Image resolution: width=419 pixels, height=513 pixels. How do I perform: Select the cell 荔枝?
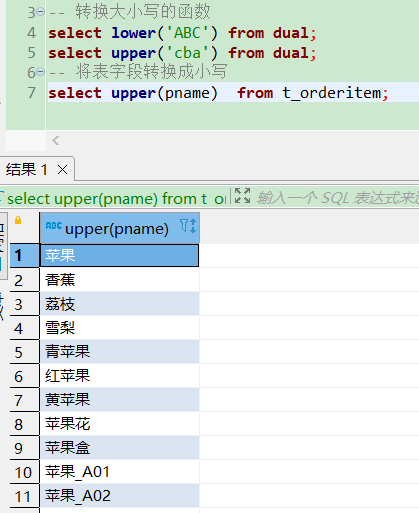(119, 304)
